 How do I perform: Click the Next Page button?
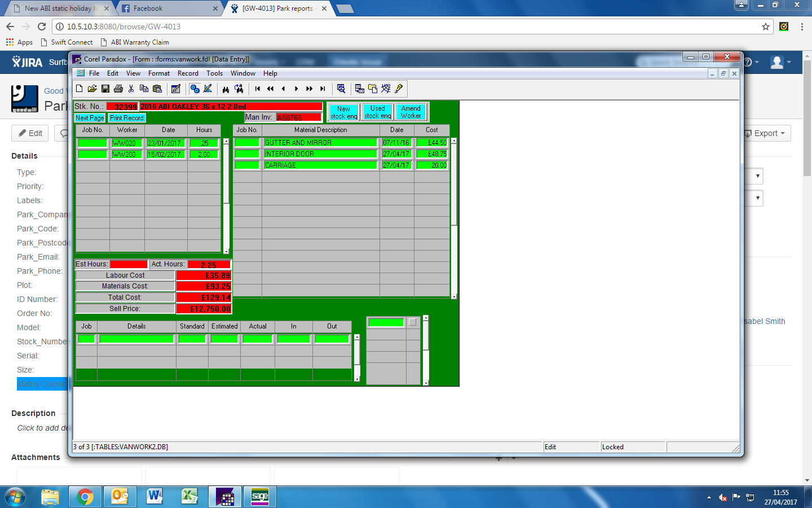pyautogui.click(x=90, y=118)
